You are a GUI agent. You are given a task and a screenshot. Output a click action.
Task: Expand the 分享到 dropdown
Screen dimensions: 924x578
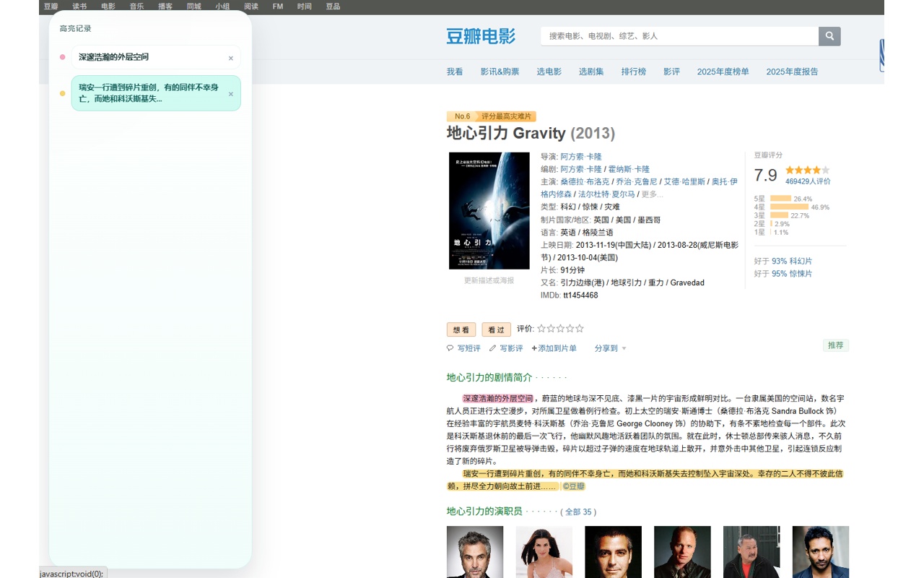[x=611, y=348]
